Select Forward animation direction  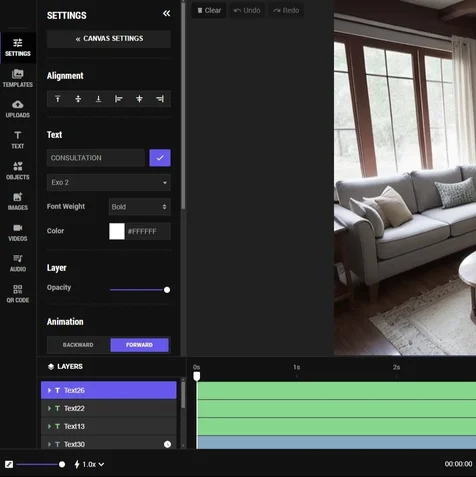(139, 345)
